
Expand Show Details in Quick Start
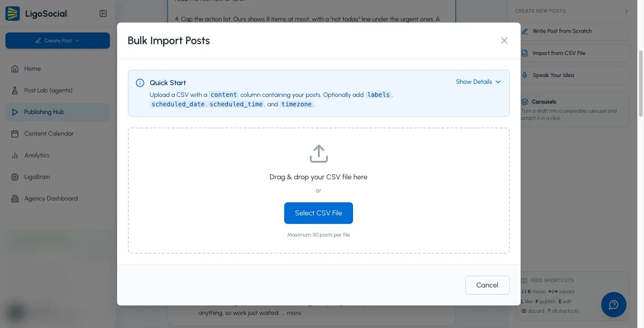pyautogui.click(x=478, y=82)
